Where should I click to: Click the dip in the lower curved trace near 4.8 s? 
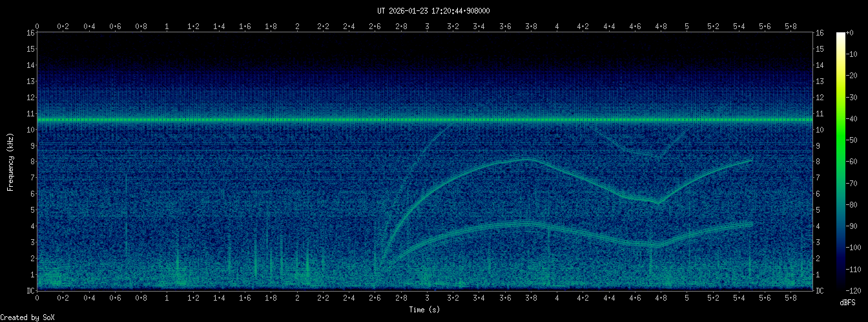point(657,246)
